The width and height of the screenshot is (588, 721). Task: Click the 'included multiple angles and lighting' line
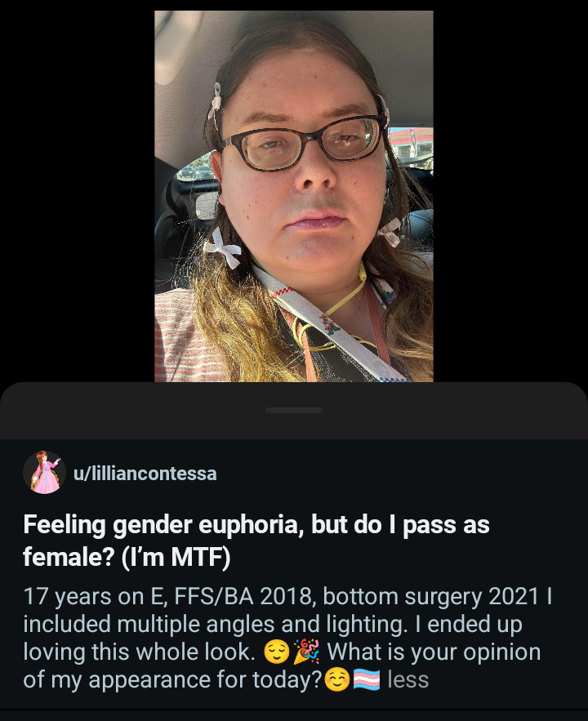click(x=215, y=624)
